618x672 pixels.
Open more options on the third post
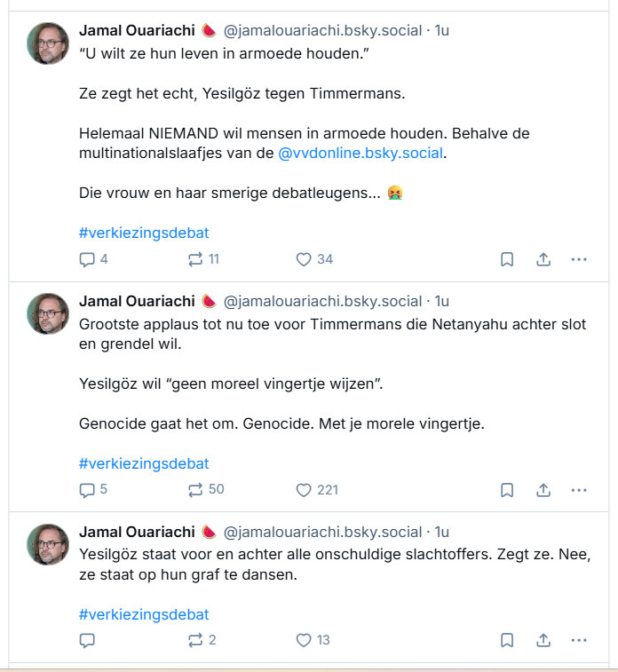pos(579,640)
